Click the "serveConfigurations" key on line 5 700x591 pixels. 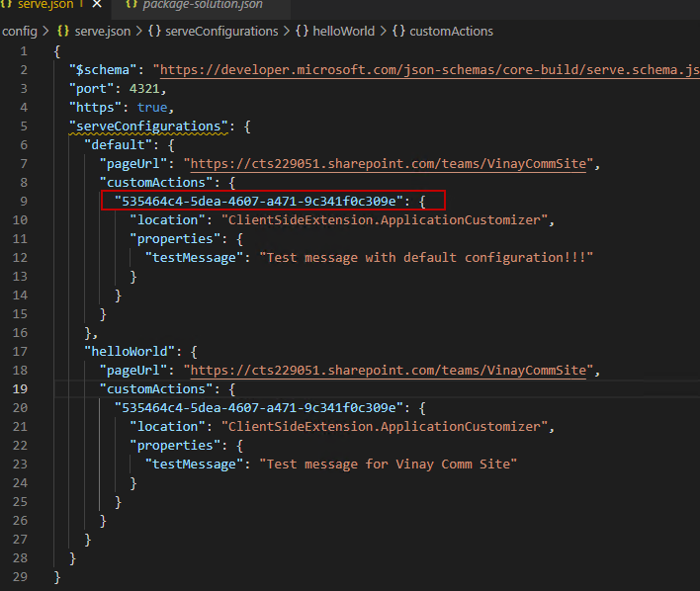148,127
